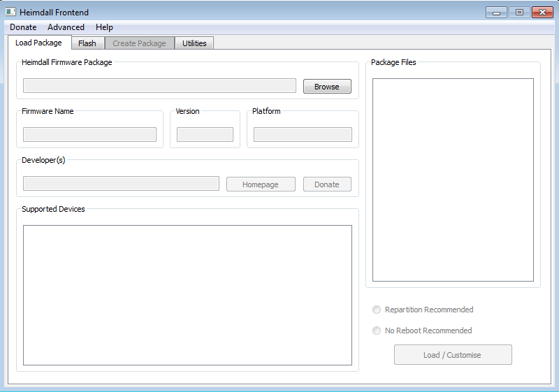Screen dimensions: 559x392
Task: Minimize the Heimdall Frontend window
Action: [x=496, y=13]
